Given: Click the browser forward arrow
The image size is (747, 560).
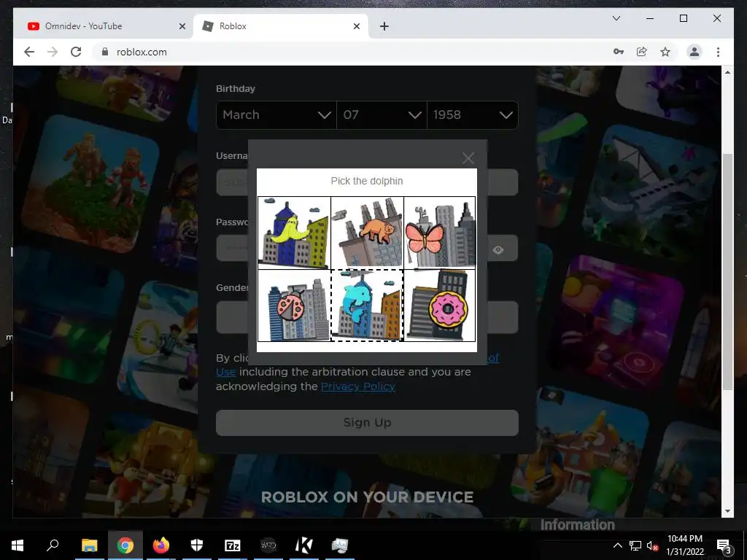Looking at the screenshot, I should (x=53, y=52).
